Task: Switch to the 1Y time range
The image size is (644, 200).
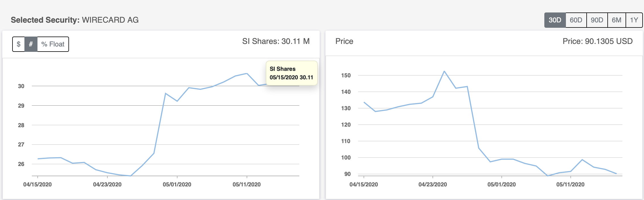Action: click(634, 20)
